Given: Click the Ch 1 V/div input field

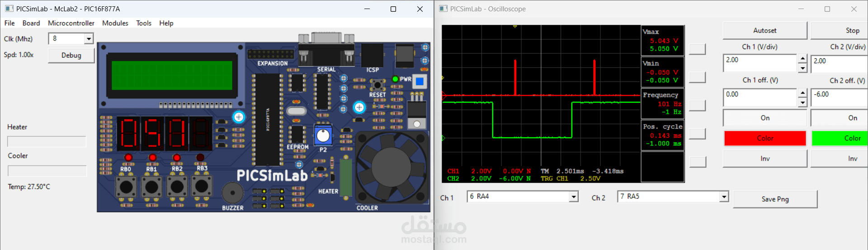Looking at the screenshot, I should click(x=760, y=63).
